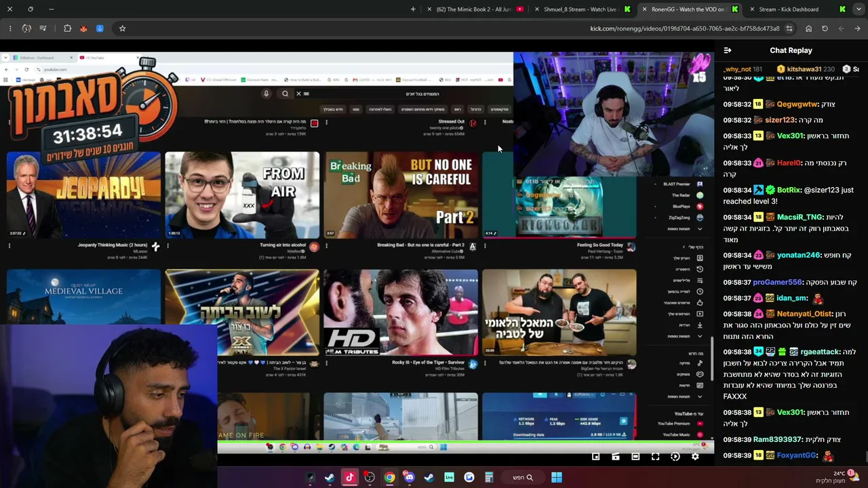Open the Stream - Kick Dashboard tab
The width and height of the screenshot is (868, 488).
coord(796,9)
